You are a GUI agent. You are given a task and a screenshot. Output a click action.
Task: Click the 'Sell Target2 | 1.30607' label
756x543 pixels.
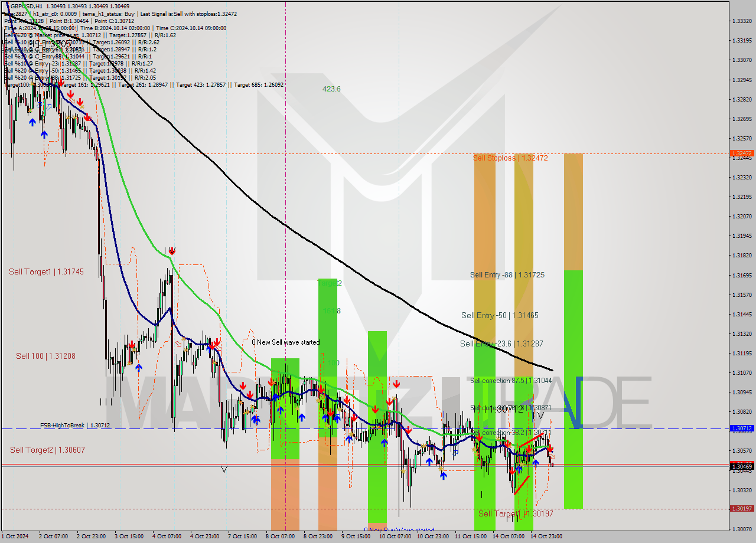coord(47,450)
